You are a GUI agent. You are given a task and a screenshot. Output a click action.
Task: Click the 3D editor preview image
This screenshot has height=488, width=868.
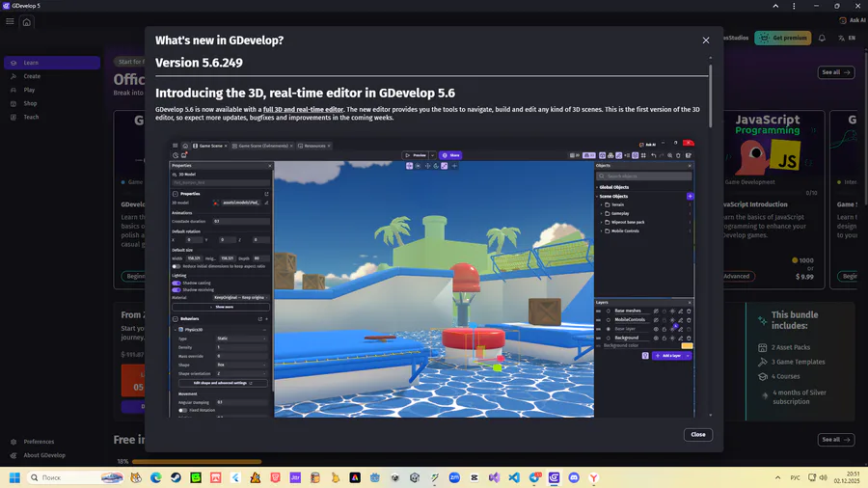[432, 277]
